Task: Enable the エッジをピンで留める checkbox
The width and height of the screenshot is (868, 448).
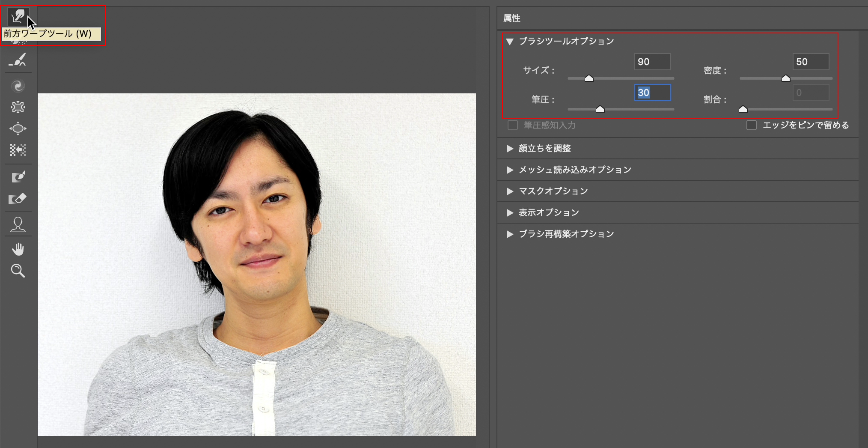Action: coord(752,125)
